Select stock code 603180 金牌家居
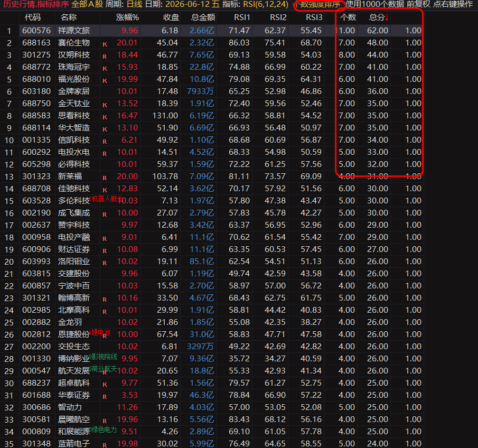Viewport: 478px width, 448px height. click(x=36, y=91)
